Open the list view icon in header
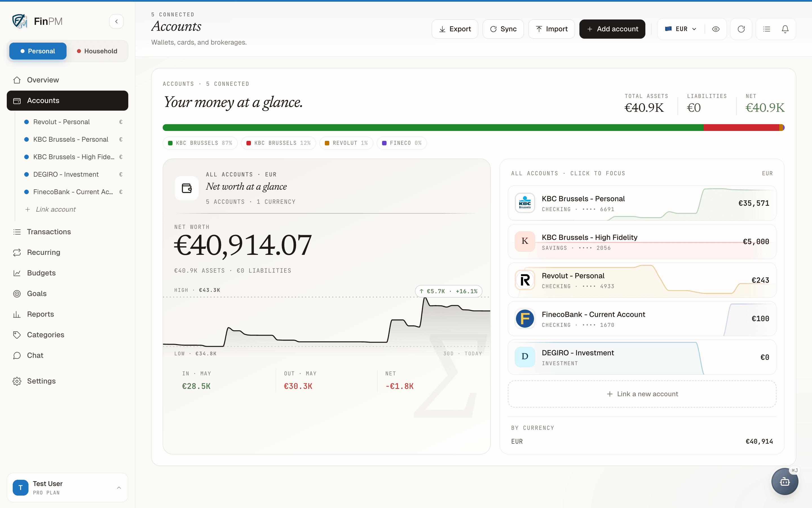The width and height of the screenshot is (812, 508). tap(766, 29)
